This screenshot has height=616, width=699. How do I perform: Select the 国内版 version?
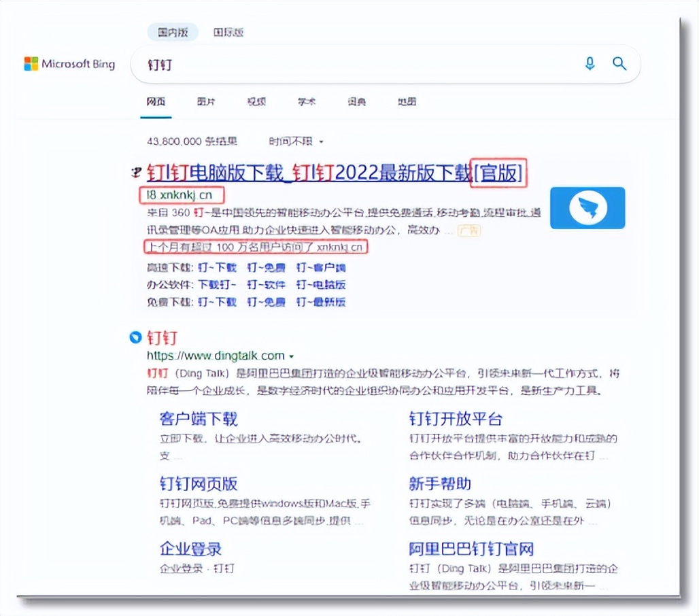(173, 32)
